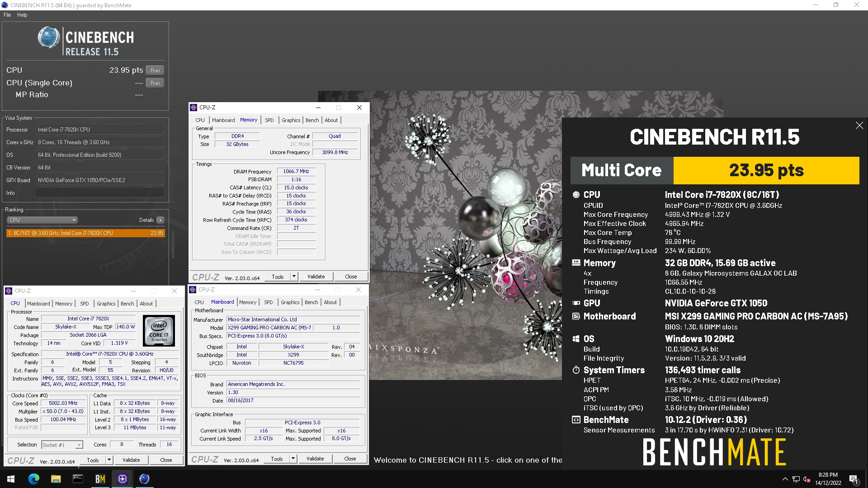
Task: Select the Mainboard tab in the bottom-left CPU-Z window
Action: [38, 304]
